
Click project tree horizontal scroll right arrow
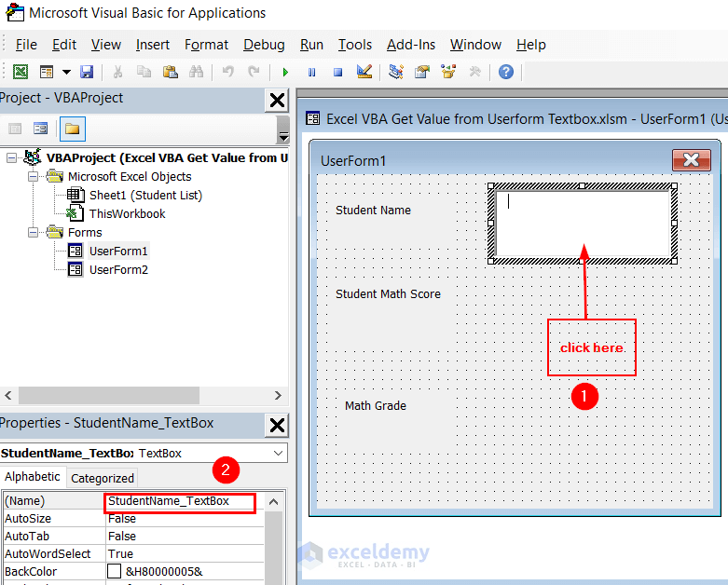(x=278, y=395)
